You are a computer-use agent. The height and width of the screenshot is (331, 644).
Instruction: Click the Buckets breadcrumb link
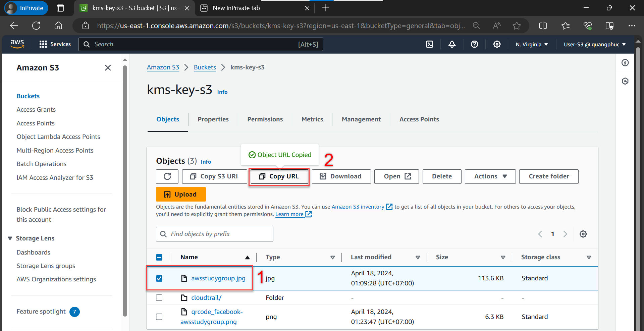[x=205, y=67]
